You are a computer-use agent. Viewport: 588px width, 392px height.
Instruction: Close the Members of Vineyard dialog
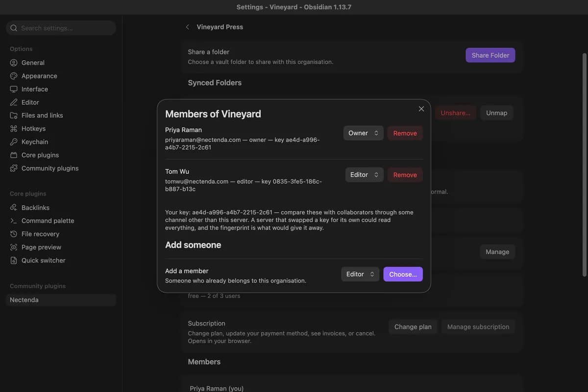(421, 109)
